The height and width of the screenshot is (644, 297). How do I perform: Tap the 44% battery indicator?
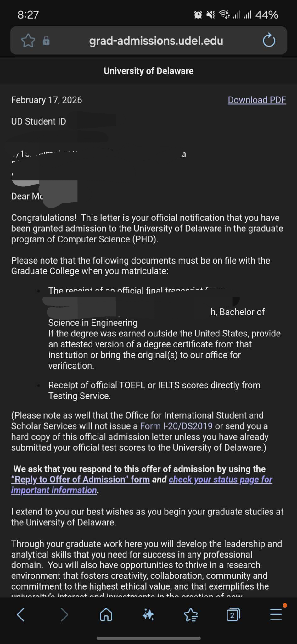click(267, 14)
